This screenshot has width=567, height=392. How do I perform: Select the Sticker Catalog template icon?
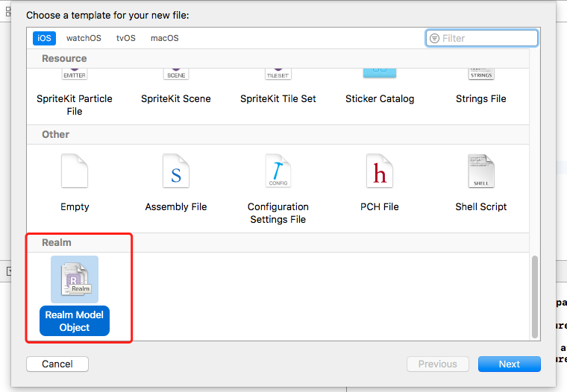379,73
